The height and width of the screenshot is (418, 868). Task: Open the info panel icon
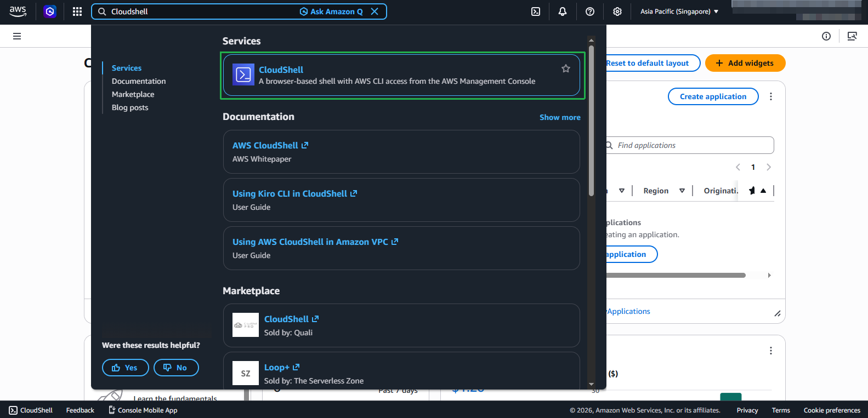pos(826,36)
